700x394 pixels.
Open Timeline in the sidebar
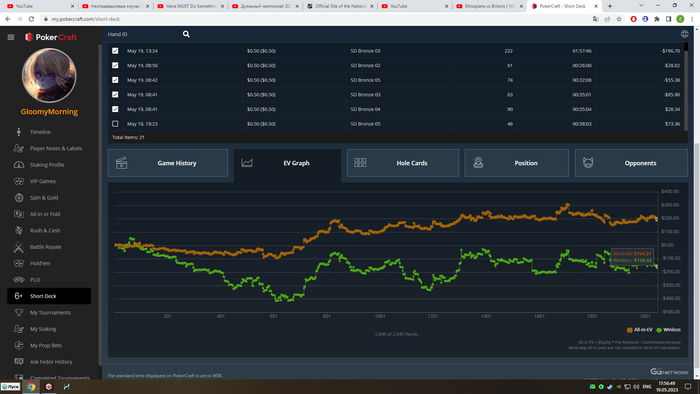[40, 132]
